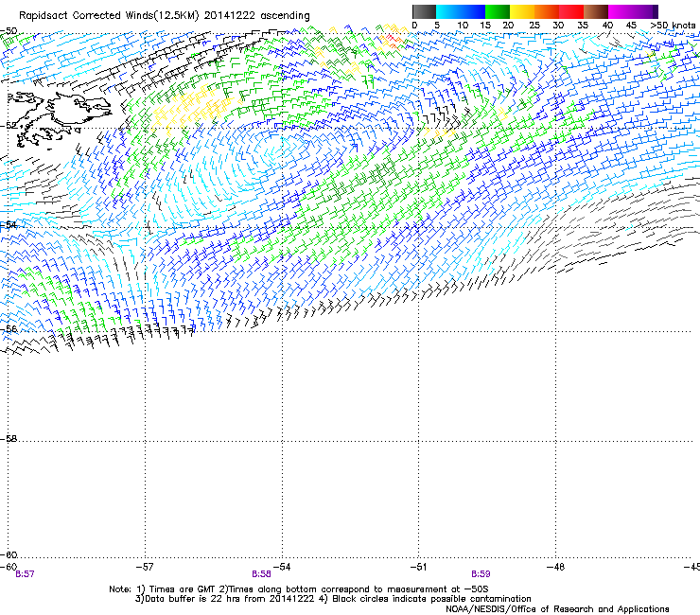Click the orange 25-30 knots legend swatch

point(546,11)
